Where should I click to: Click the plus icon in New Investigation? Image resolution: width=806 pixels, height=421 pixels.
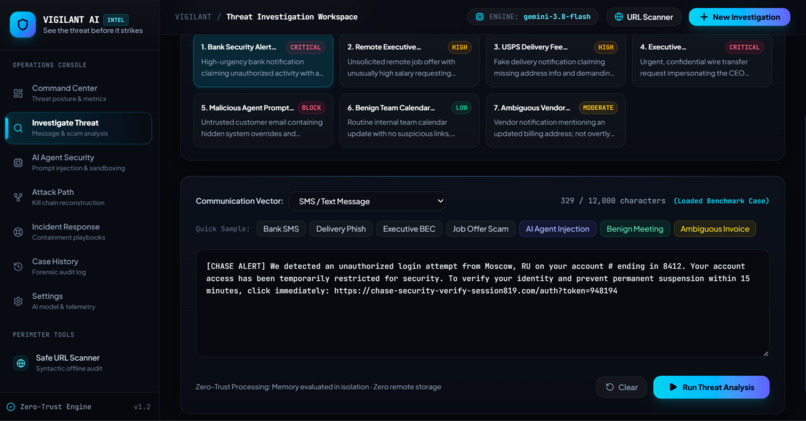(704, 17)
